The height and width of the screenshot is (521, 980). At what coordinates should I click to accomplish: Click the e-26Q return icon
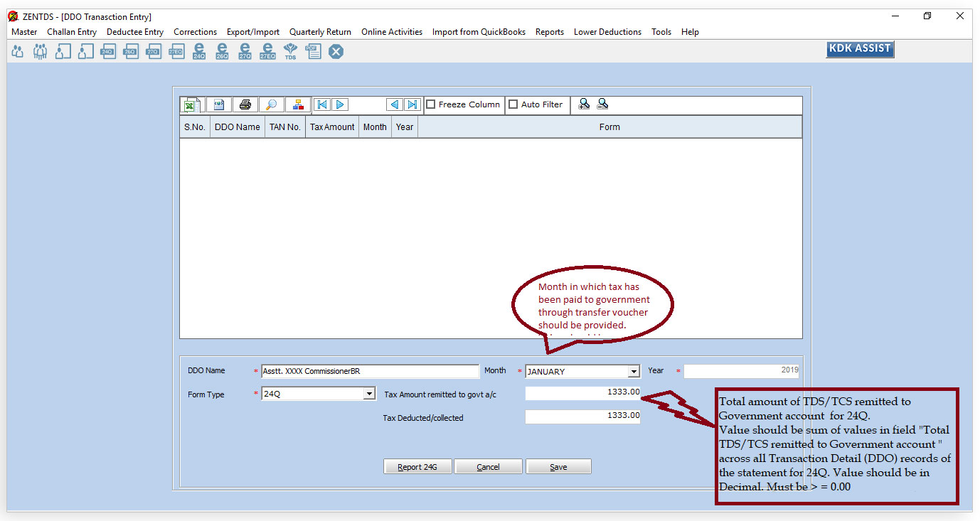point(222,51)
